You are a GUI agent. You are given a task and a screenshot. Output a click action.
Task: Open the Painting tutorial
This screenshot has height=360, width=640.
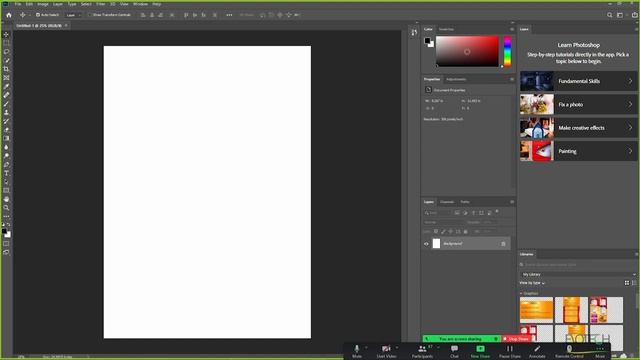click(579, 151)
